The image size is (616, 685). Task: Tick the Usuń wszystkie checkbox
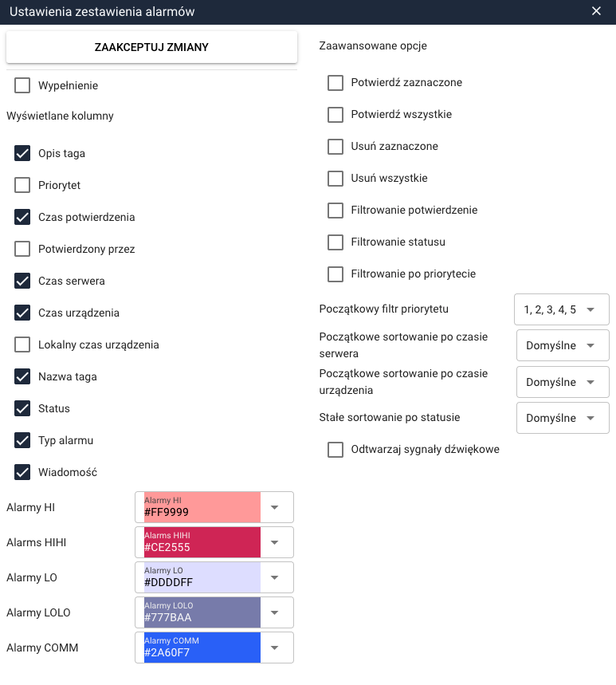335,178
